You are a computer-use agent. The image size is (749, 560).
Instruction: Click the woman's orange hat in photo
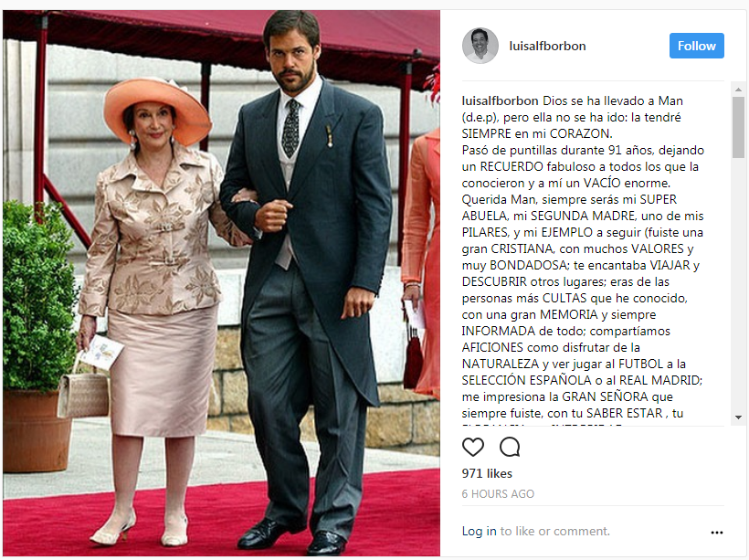point(157,110)
